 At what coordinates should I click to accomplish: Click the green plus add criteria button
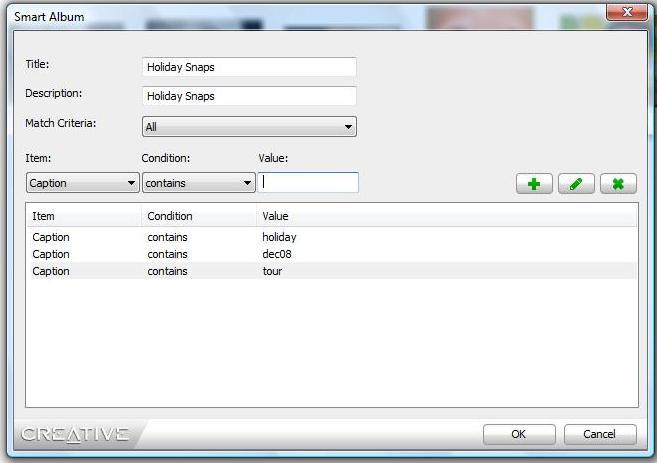pos(534,184)
